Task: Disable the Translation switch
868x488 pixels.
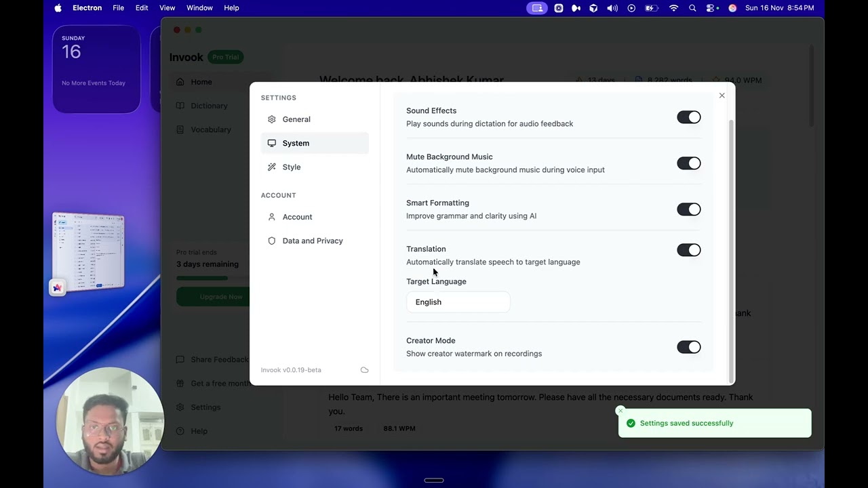Action: (688, 250)
